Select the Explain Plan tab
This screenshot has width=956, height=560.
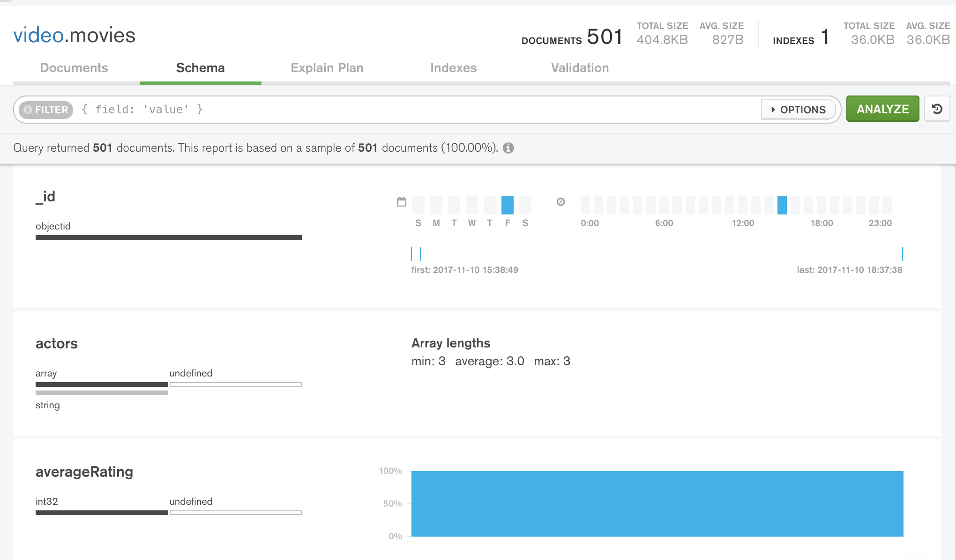pyautogui.click(x=326, y=67)
